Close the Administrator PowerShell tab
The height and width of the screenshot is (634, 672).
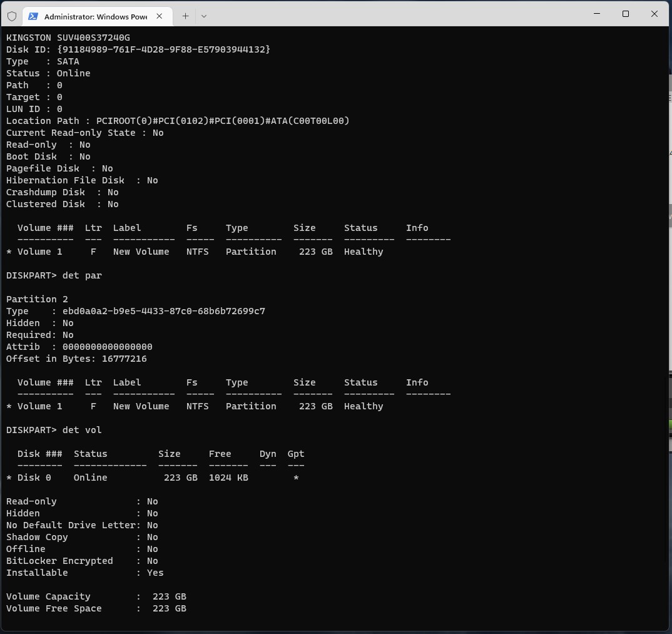click(x=160, y=16)
